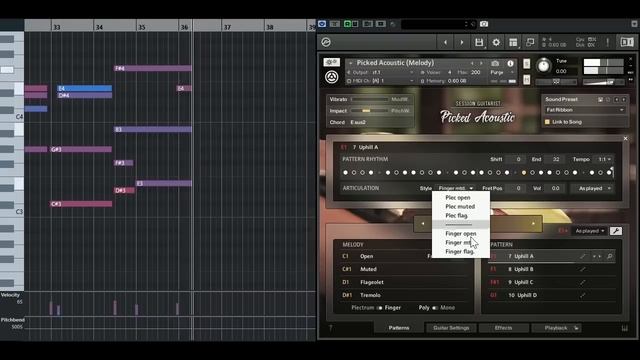Open Kontakt save menu (floppy disk icon)
Viewport: 640px width, 360px height.
click(x=479, y=42)
